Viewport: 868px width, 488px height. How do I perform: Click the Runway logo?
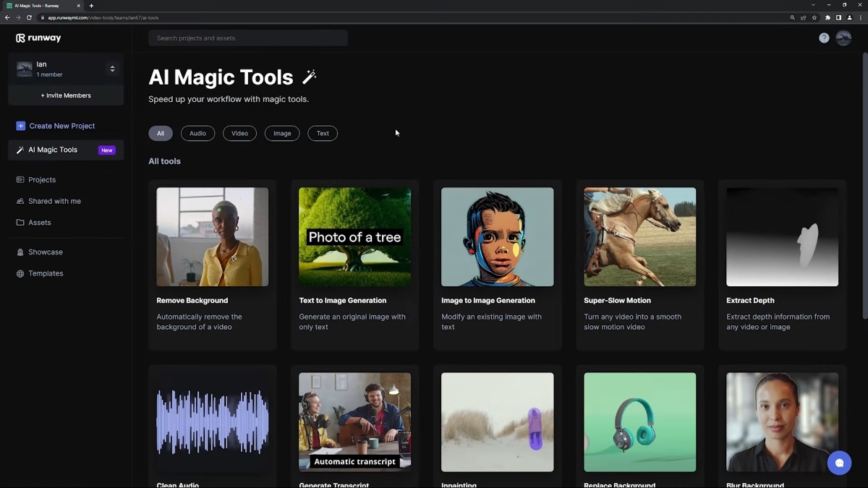coord(38,38)
